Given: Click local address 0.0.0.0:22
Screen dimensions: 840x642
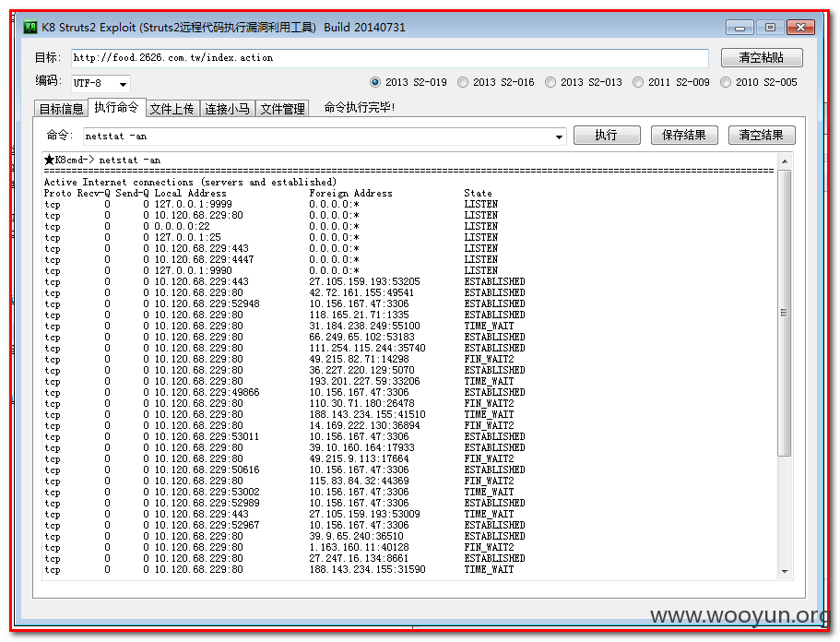Looking at the screenshot, I should [183, 227].
